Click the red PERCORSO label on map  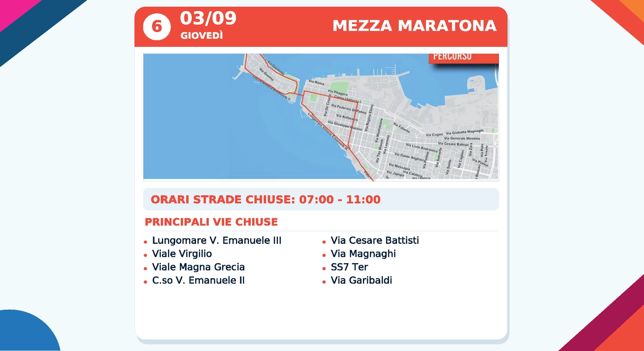point(464,57)
